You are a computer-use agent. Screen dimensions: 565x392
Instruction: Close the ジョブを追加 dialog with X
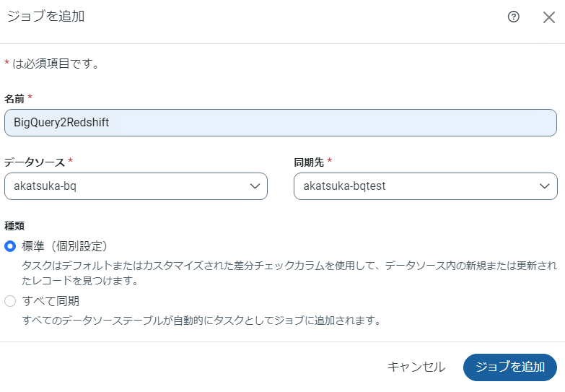548,17
